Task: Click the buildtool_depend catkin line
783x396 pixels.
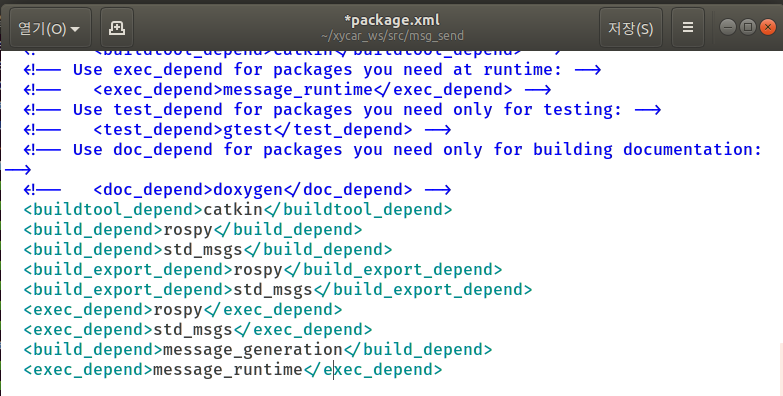Action: point(238,209)
